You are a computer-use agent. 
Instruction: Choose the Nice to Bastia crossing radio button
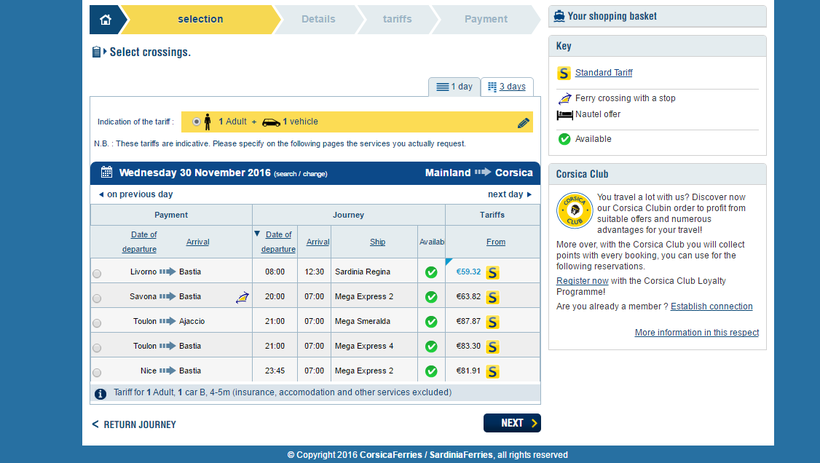[97, 372]
